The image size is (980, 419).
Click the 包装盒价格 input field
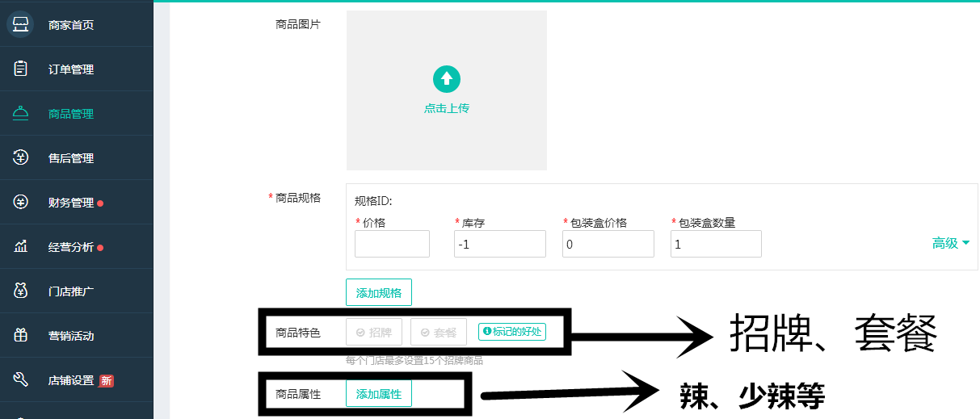[x=608, y=244]
